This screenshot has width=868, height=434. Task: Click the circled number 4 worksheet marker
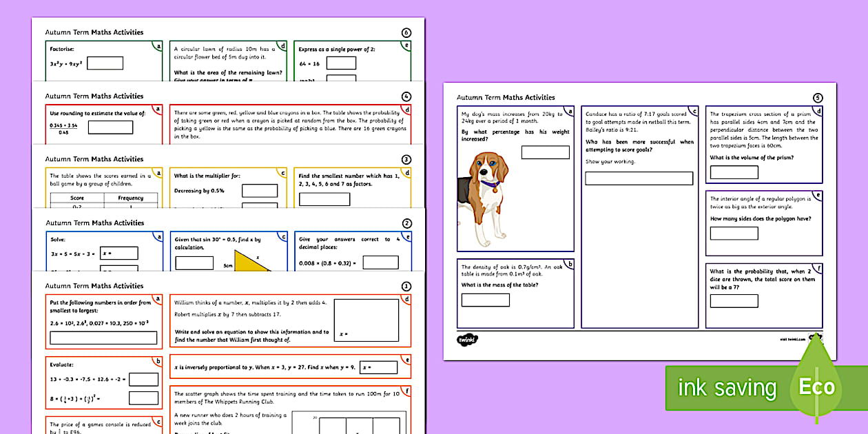(406, 96)
